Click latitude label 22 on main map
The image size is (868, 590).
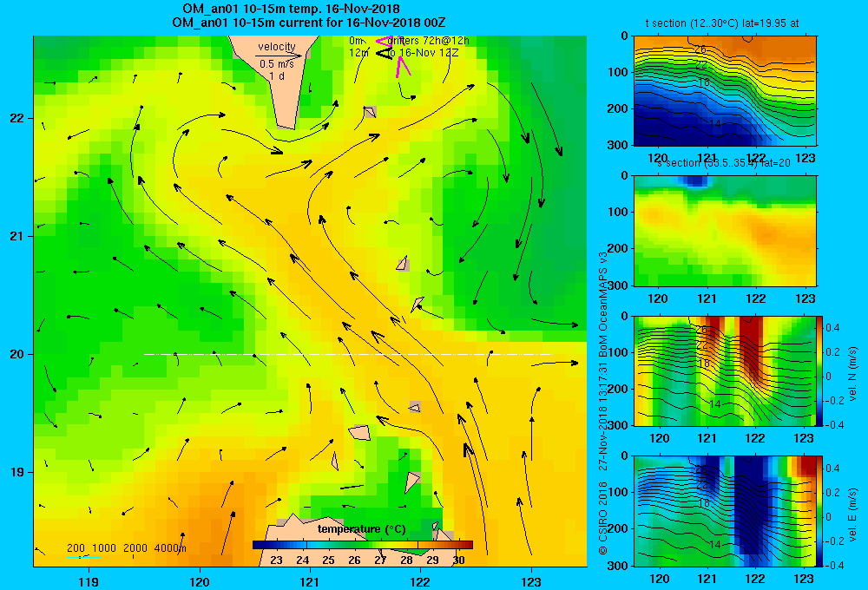(16, 119)
